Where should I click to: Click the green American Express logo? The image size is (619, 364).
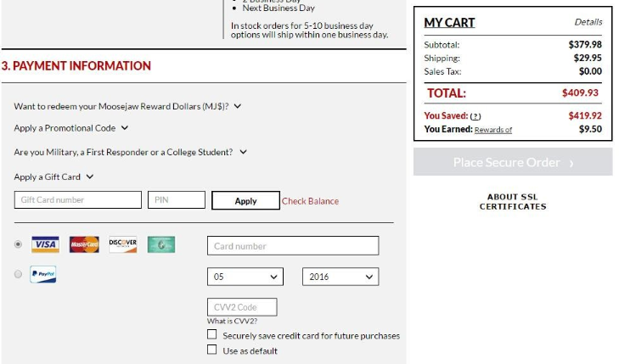(x=161, y=244)
